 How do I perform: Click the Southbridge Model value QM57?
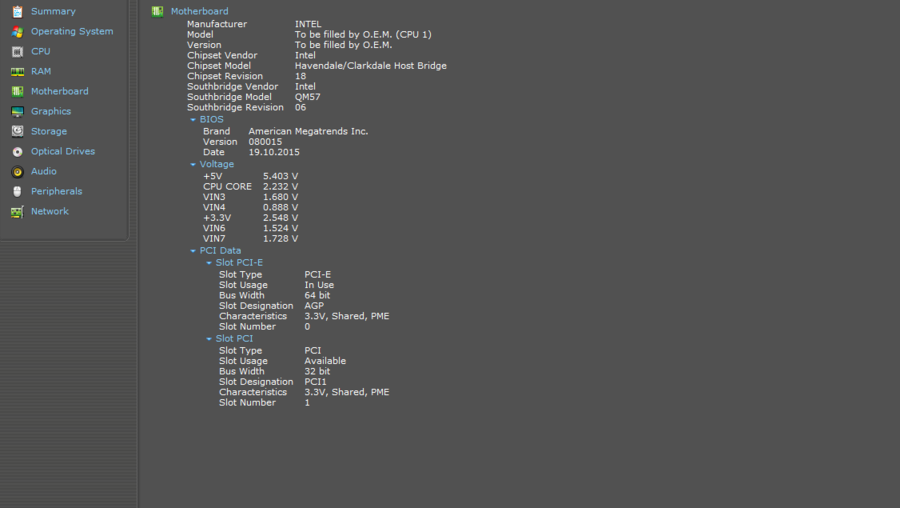click(x=307, y=97)
